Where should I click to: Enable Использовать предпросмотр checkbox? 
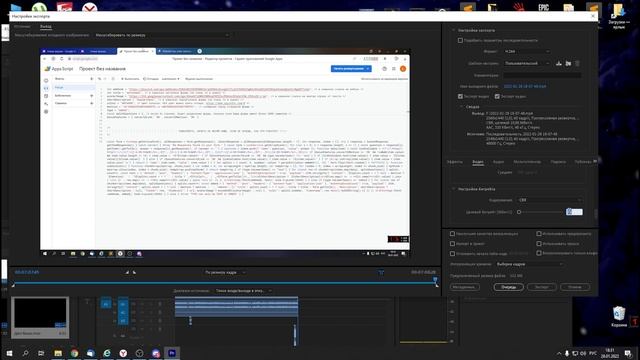(539, 233)
